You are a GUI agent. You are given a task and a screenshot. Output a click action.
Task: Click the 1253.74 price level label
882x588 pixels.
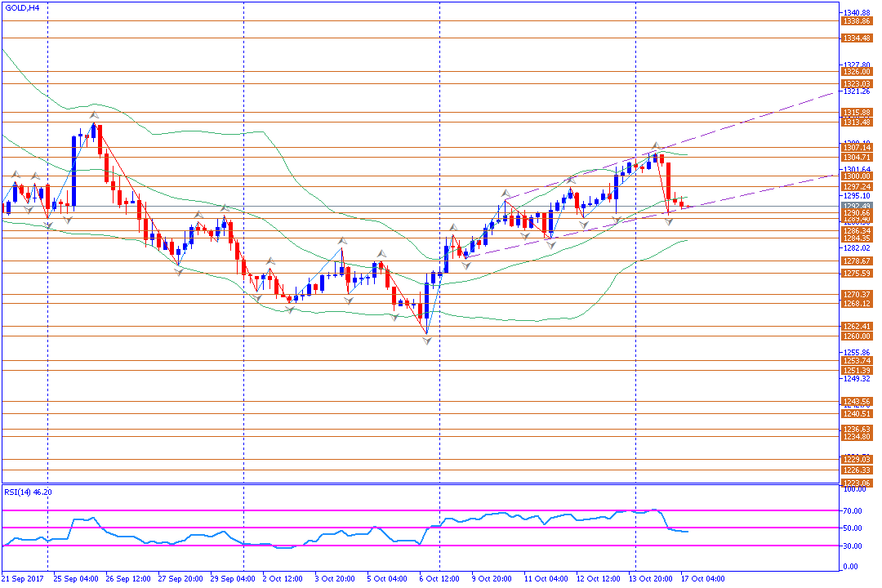tap(857, 361)
